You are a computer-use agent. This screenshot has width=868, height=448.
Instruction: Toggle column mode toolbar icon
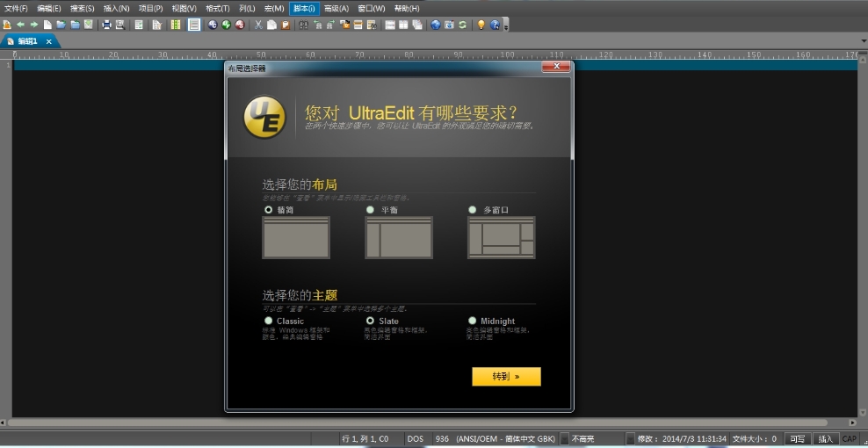point(176,25)
